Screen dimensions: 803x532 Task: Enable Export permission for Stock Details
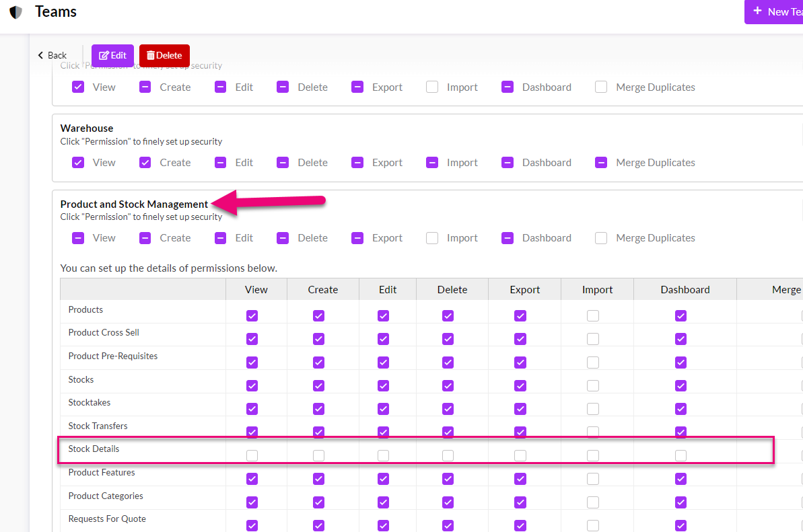(520, 455)
